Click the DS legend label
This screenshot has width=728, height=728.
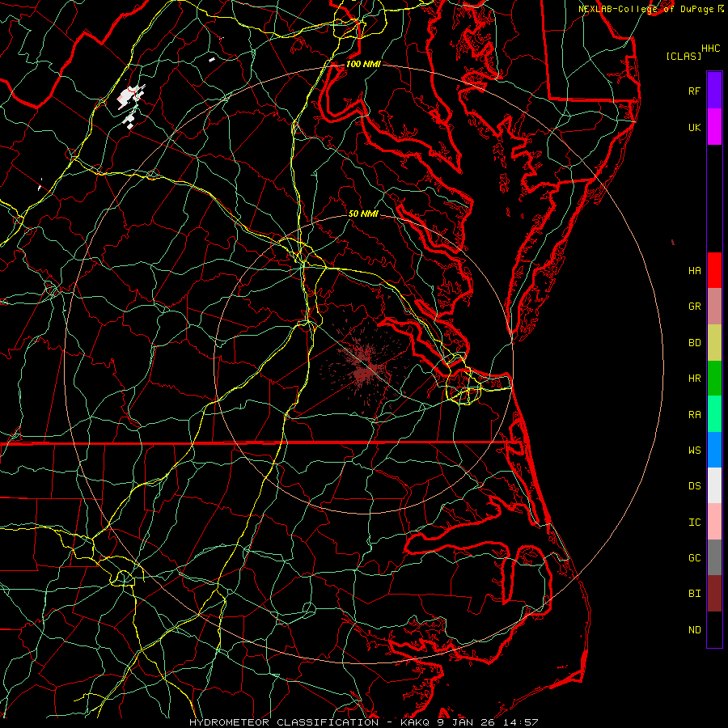point(694,486)
